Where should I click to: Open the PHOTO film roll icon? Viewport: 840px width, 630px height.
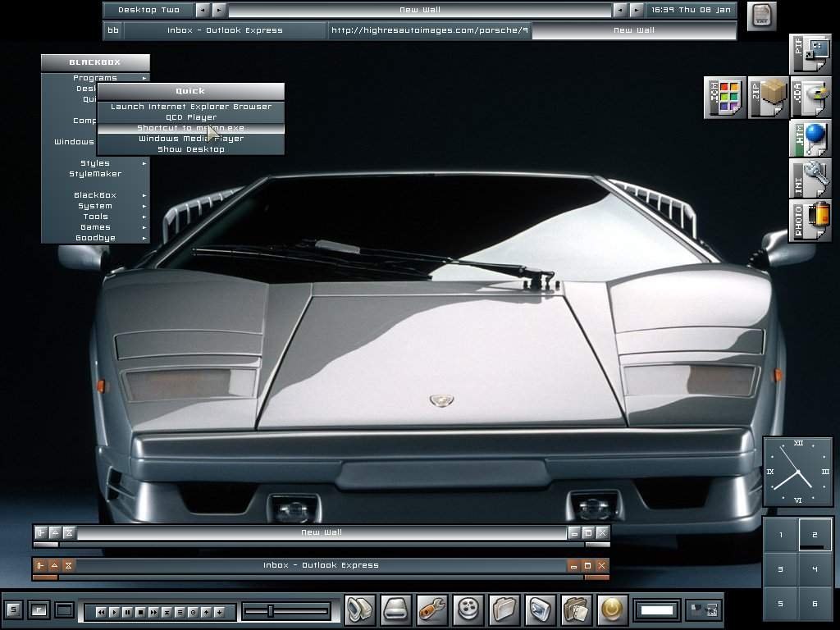(810, 220)
